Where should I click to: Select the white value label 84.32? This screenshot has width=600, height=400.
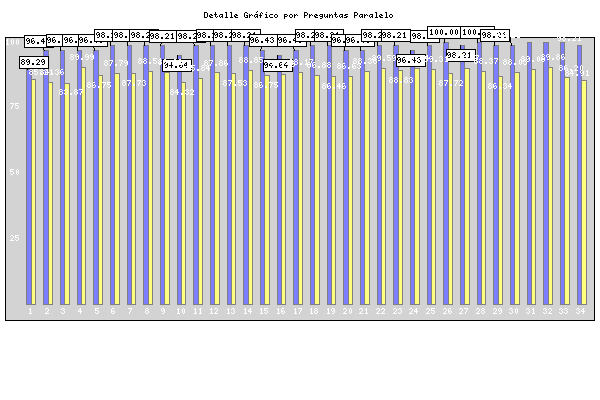point(182,92)
